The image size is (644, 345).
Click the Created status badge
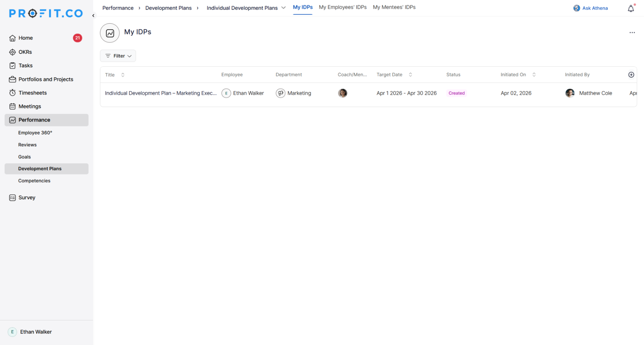pos(457,93)
